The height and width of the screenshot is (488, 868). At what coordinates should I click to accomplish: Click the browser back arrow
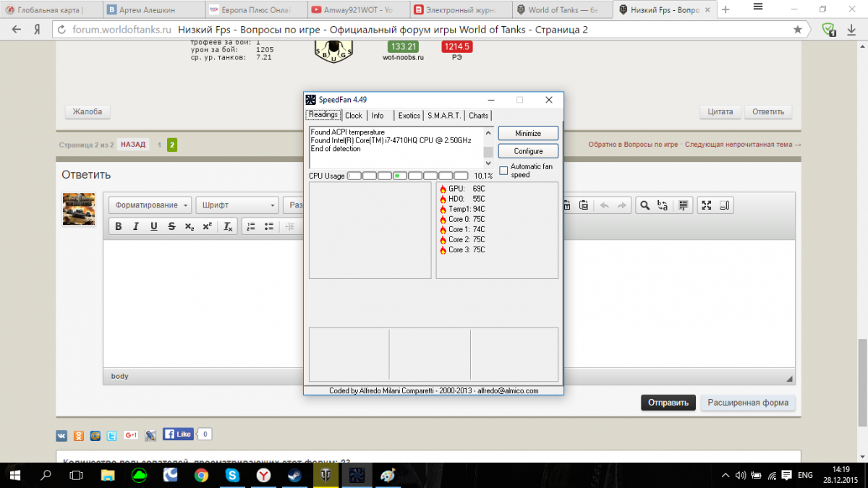17,30
